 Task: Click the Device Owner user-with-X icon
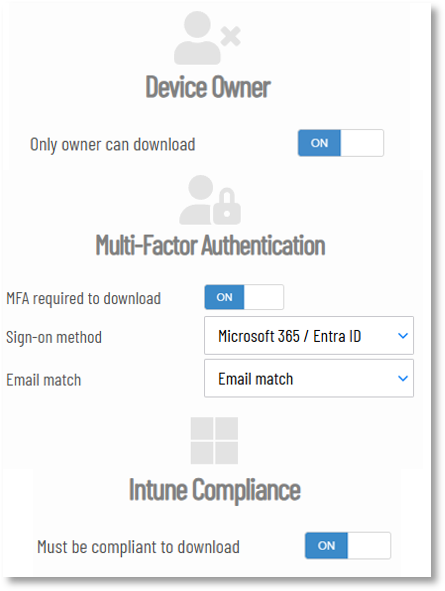coord(207,38)
